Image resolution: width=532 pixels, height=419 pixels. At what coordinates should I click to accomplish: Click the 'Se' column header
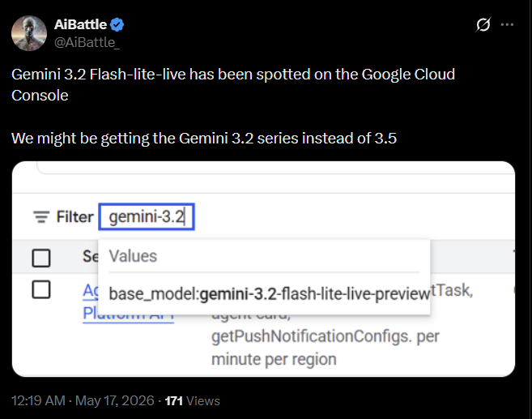(x=91, y=257)
